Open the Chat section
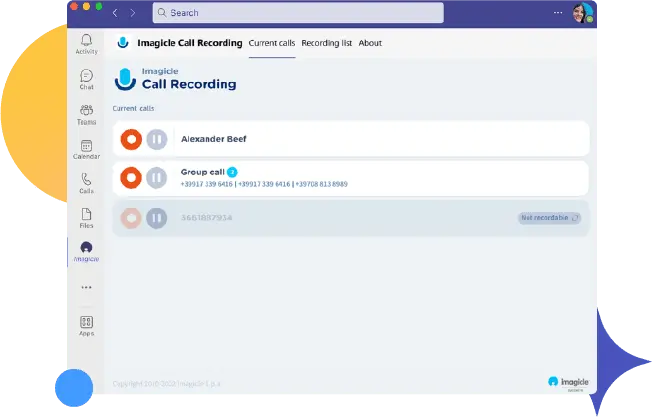This screenshot has width=652, height=417. point(86,79)
